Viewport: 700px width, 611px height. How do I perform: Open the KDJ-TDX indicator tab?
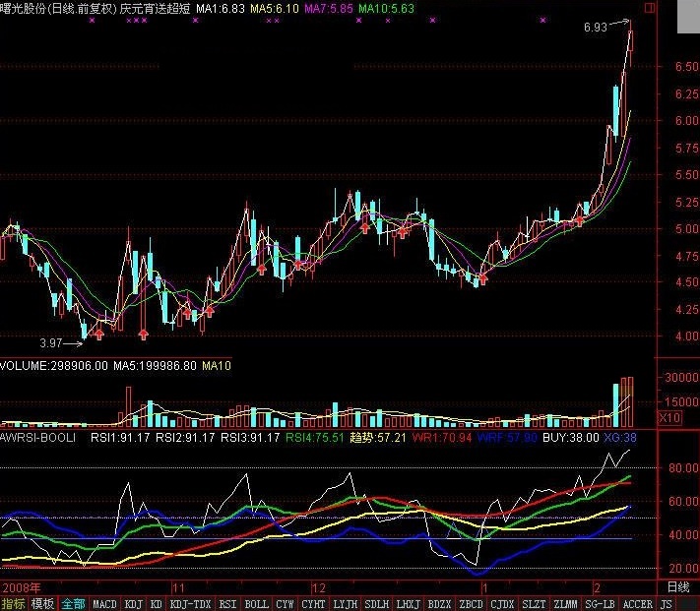190,604
